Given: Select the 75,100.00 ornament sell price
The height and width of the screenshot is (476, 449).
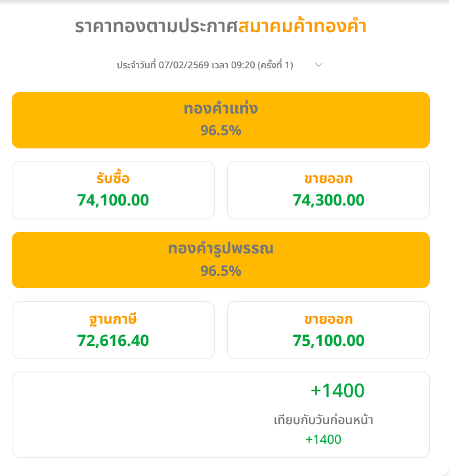Looking at the screenshot, I should 328,341.
